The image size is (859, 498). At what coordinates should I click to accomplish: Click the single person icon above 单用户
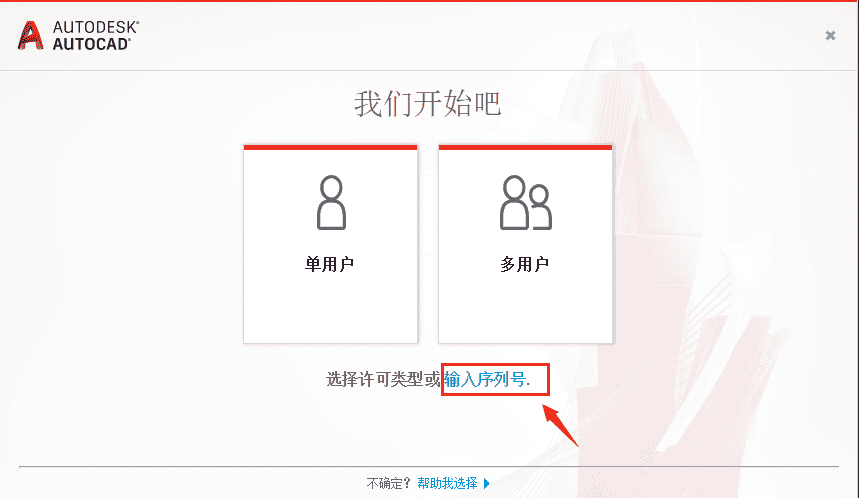click(x=331, y=202)
